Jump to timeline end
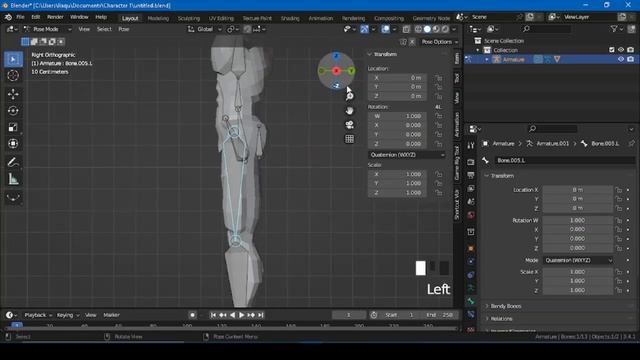 tap(260, 315)
